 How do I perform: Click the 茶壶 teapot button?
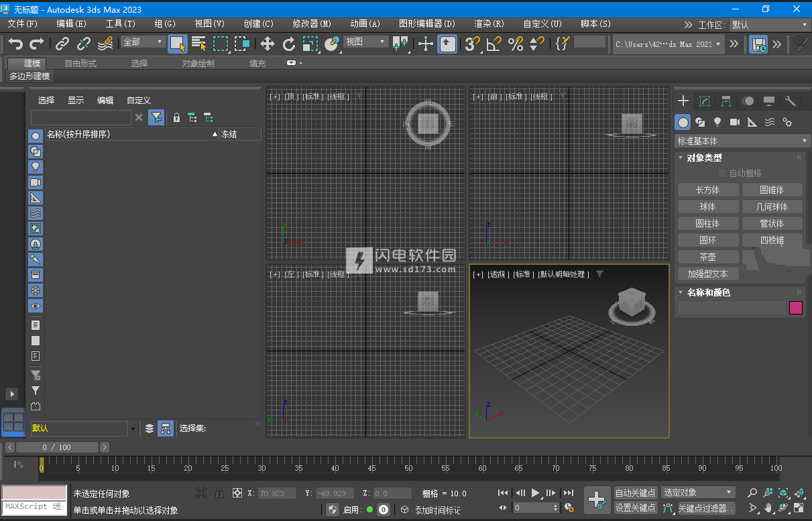tap(708, 257)
